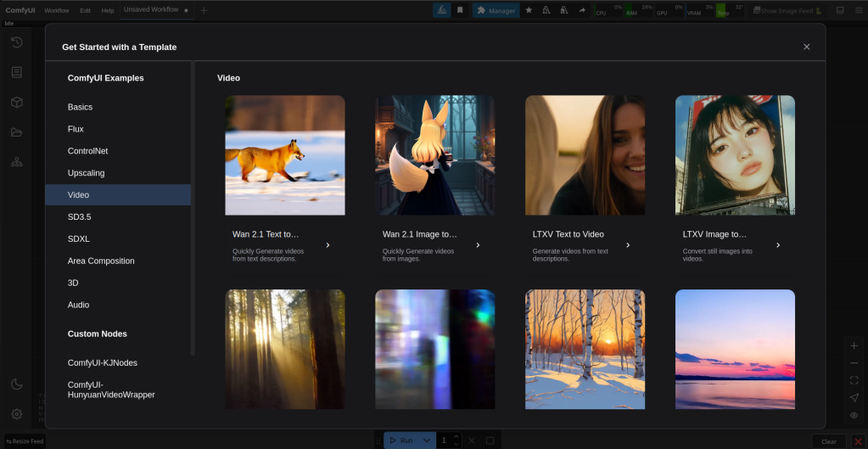Viewport: 868px width, 449px height.
Task: Expand the LTXV Text to Video chevron
Action: pyautogui.click(x=628, y=245)
